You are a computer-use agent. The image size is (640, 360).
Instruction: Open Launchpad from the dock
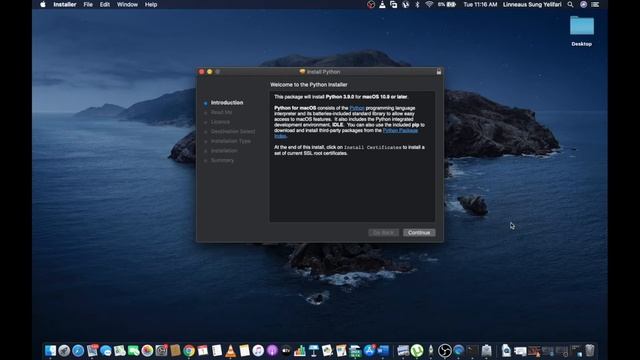pos(64,351)
